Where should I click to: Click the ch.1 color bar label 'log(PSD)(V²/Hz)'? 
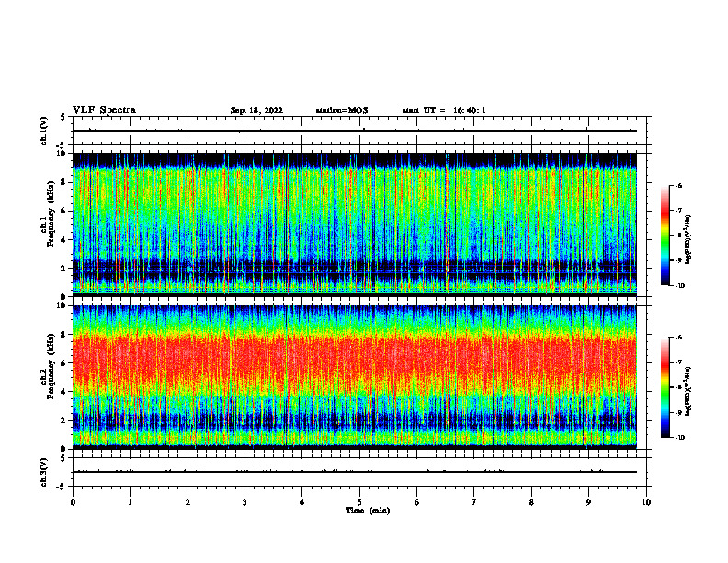[x=688, y=239]
